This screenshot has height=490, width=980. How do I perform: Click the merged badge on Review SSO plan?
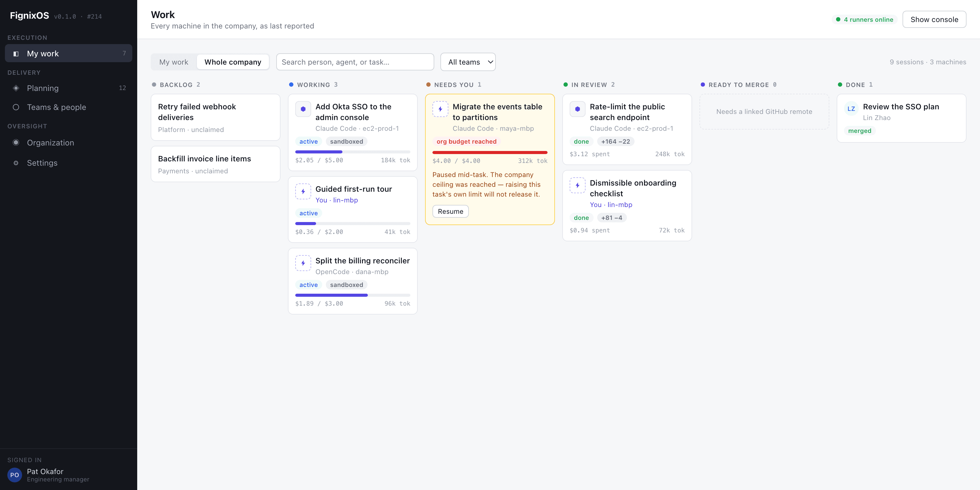859,131
